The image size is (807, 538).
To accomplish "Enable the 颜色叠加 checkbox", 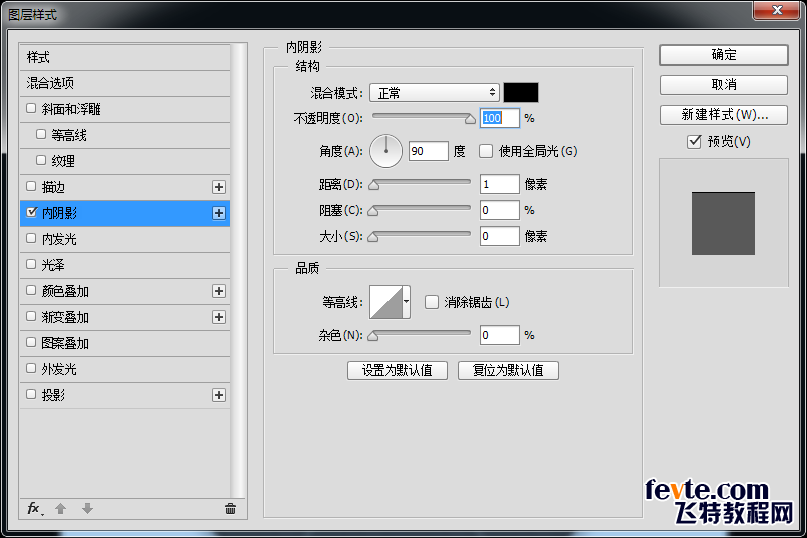I will [x=31, y=290].
